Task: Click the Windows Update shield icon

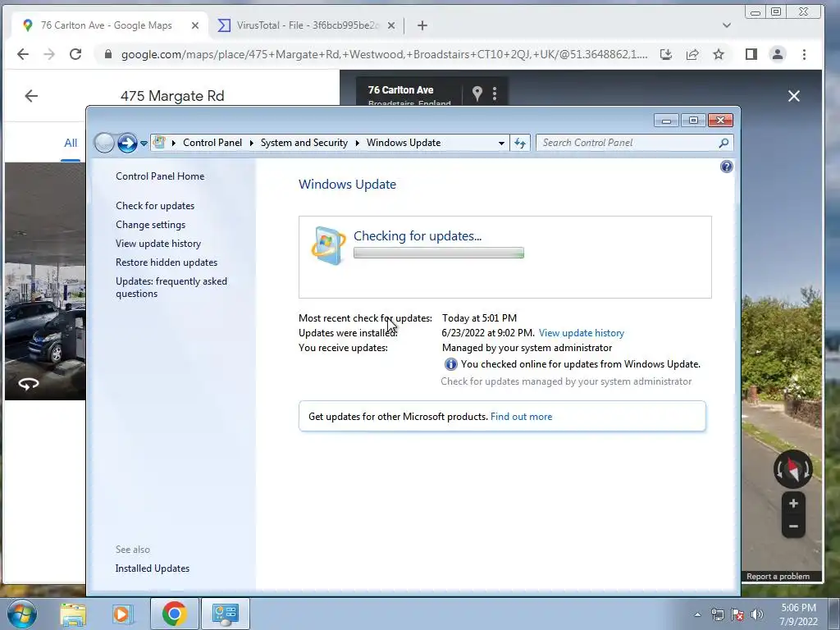Action: [x=328, y=245]
